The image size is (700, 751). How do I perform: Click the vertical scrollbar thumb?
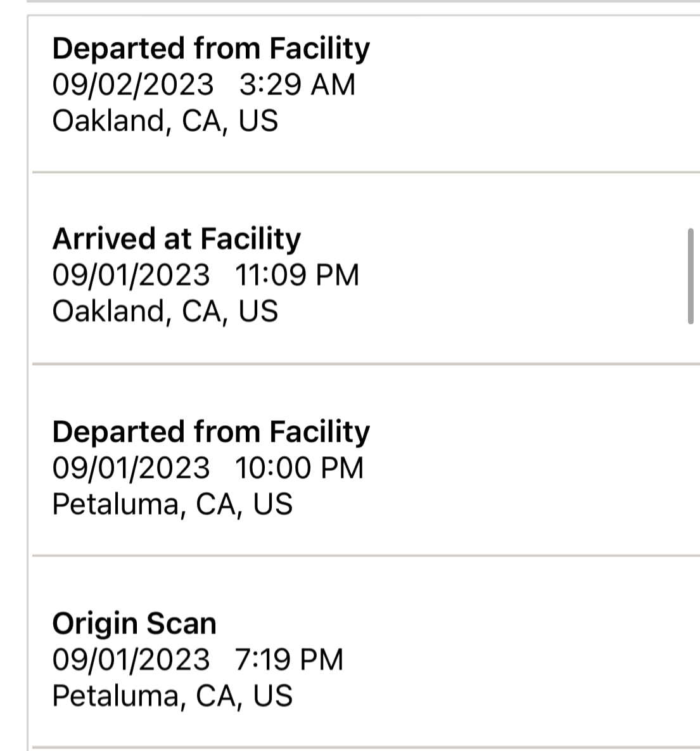tap(690, 276)
